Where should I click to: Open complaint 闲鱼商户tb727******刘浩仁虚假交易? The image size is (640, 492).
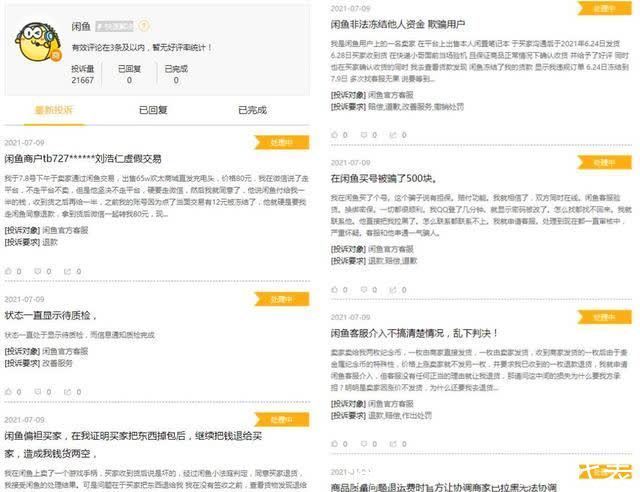point(83,159)
